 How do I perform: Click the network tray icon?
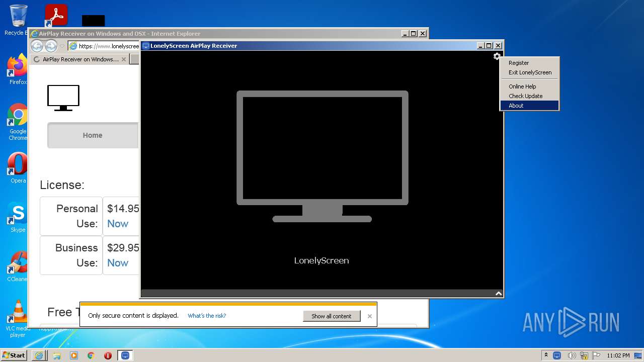pyautogui.click(x=584, y=355)
